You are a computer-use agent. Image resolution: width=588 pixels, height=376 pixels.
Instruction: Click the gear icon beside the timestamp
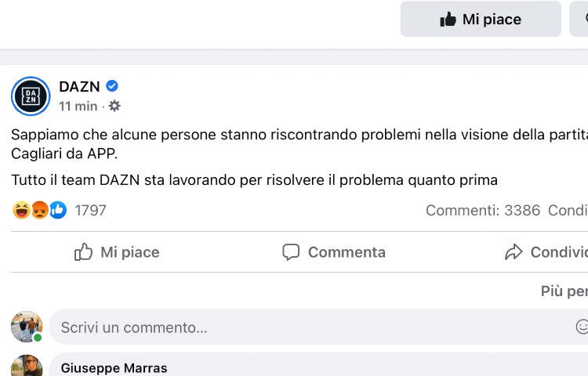(114, 106)
